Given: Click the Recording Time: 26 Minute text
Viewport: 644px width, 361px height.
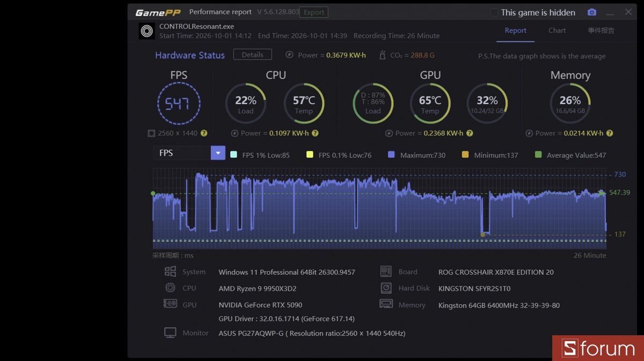Looking at the screenshot, I should point(397,36).
